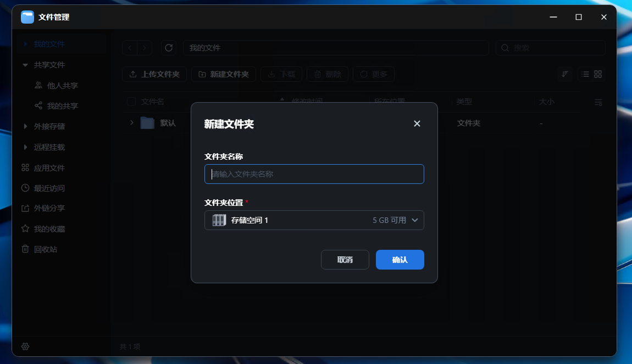Image resolution: width=632 pixels, height=364 pixels.
Task: Close the 新建文件夹 dialog with the X
Action: tap(417, 124)
